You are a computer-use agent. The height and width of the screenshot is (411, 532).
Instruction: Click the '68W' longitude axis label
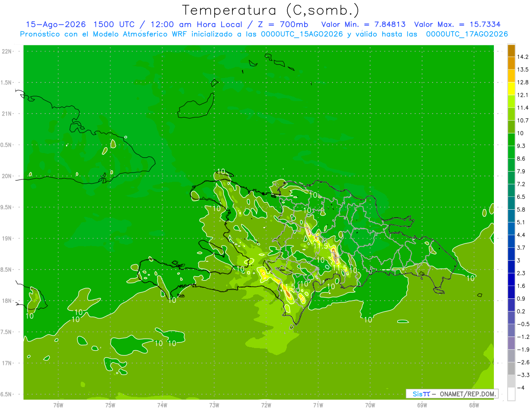[474, 405]
